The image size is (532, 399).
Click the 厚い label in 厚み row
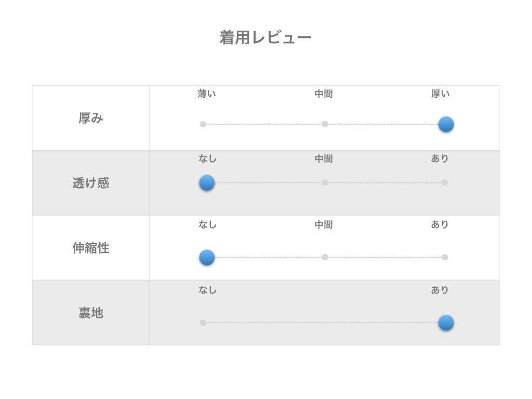point(441,94)
